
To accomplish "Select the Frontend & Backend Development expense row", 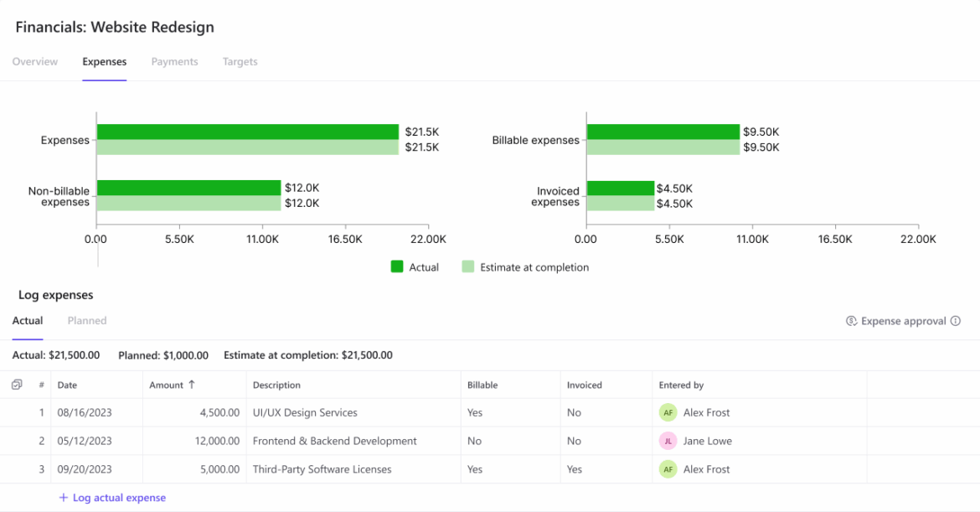I will pos(490,441).
